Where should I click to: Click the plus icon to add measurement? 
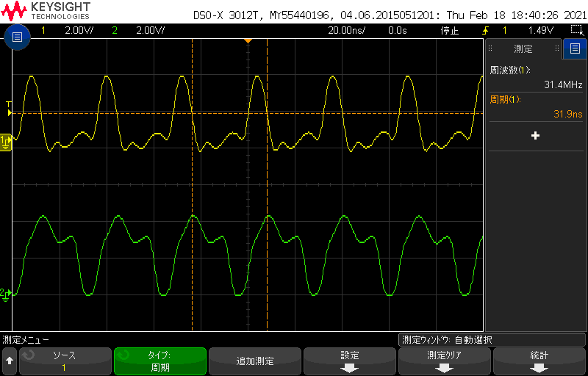pyautogui.click(x=535, y=136)
